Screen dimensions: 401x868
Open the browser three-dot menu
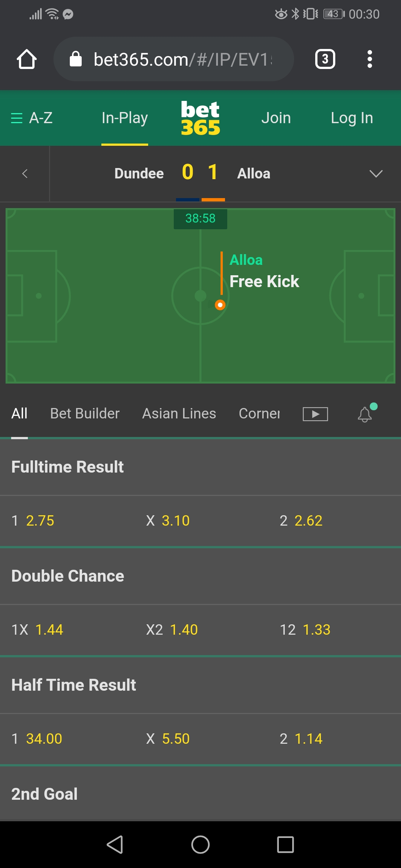(x=369, y=59)
